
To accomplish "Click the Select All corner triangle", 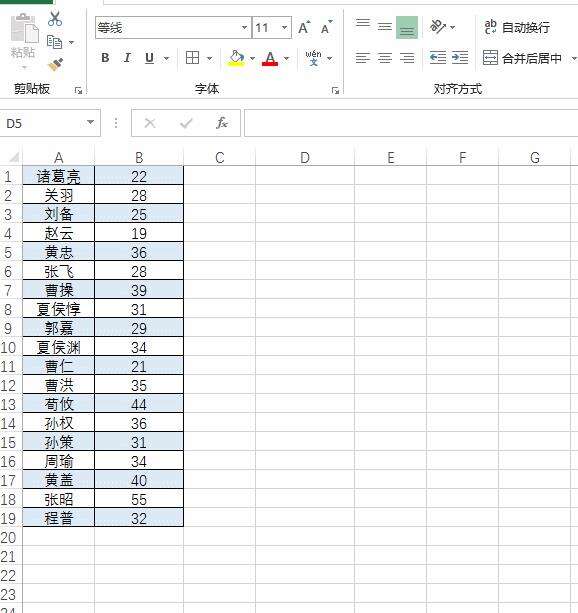I will (x=14, y=157).
